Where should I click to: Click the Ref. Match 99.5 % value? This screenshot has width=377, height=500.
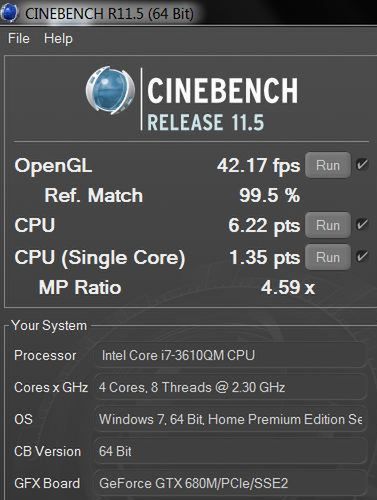pos(270,195)
